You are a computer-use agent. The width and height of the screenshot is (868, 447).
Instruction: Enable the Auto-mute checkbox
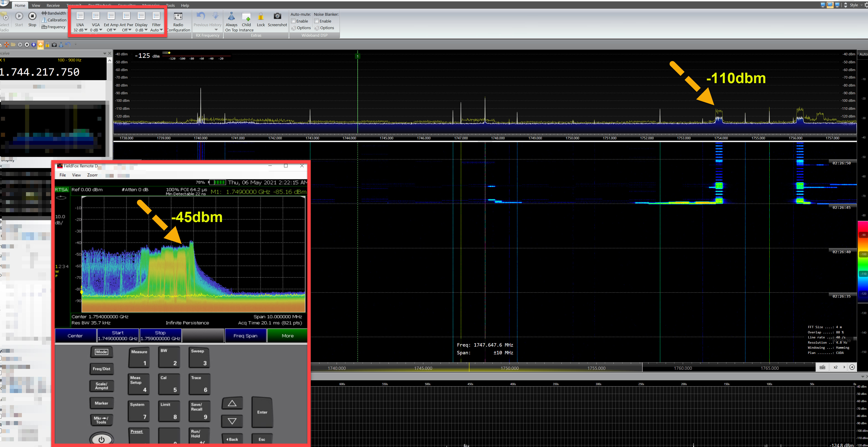293,21
